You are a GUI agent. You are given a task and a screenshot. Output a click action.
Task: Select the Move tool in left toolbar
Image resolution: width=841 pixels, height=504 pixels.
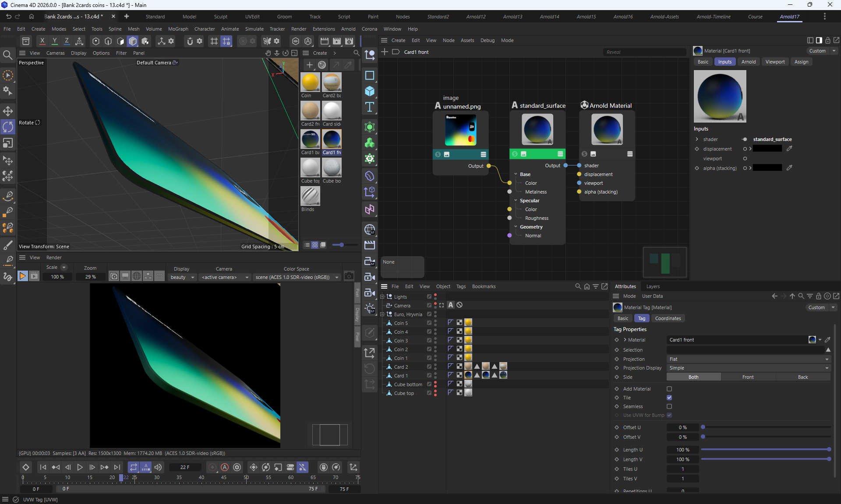[x=8, y=111]
